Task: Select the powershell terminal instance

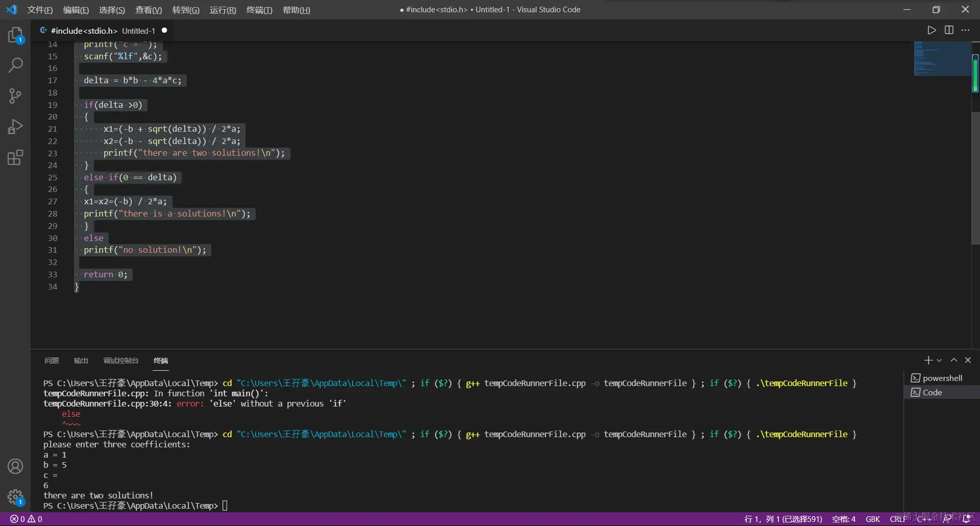Action: click(x=942, y=378)
